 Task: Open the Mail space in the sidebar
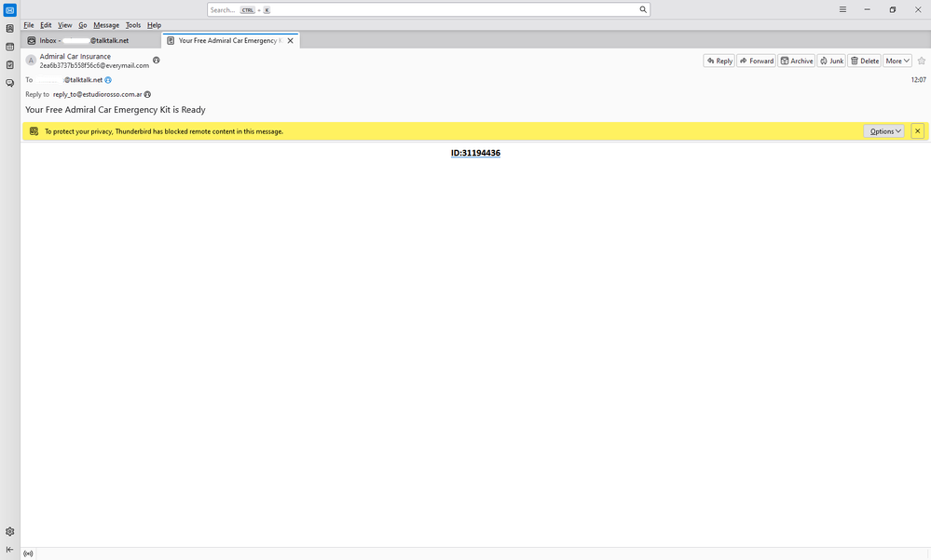[9, 10]
